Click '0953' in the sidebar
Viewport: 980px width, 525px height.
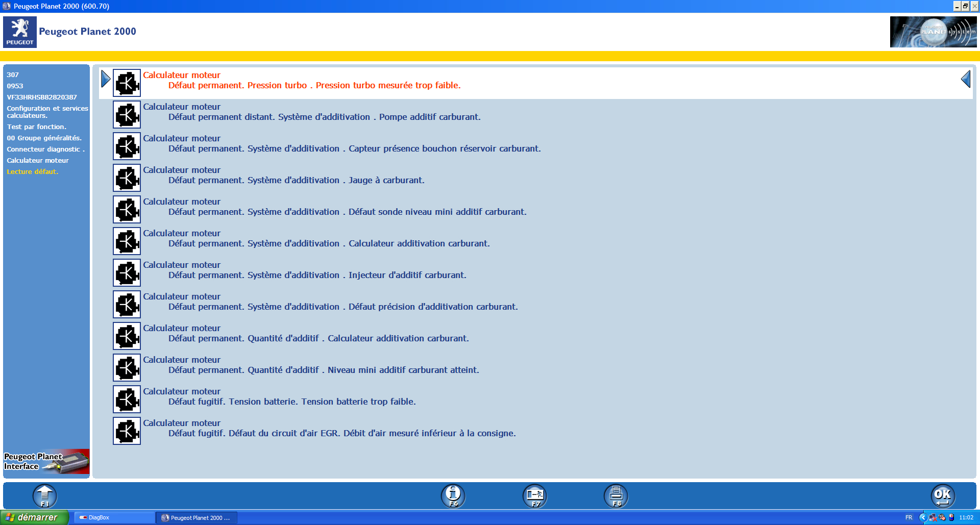click(x=15, y=86)
